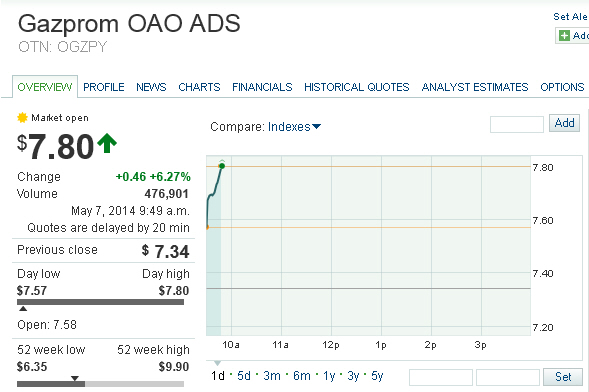Screen dimensions: 589x392
Task: Open the Profile tab
Action: 104,87
